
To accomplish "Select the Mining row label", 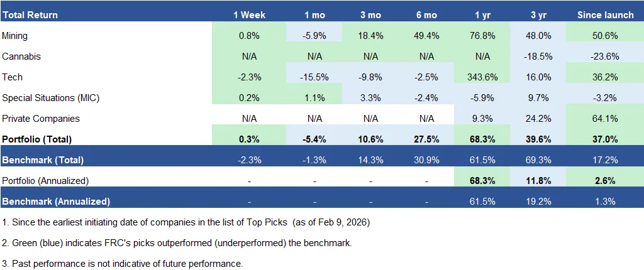I will (14, 35).
